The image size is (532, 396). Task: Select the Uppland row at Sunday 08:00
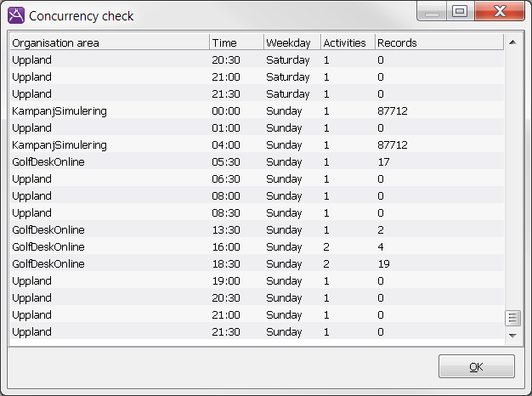click(x=257, y=195)
